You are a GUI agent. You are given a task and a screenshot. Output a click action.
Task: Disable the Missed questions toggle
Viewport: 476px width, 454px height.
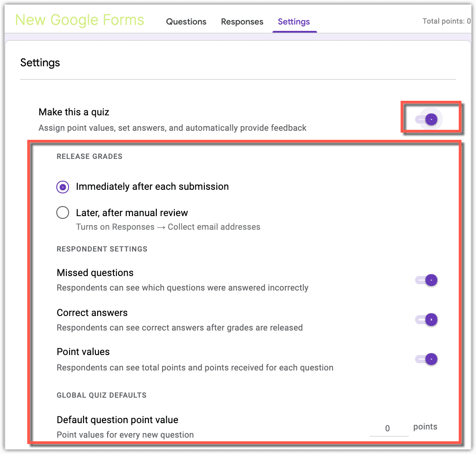click(426, 280)
